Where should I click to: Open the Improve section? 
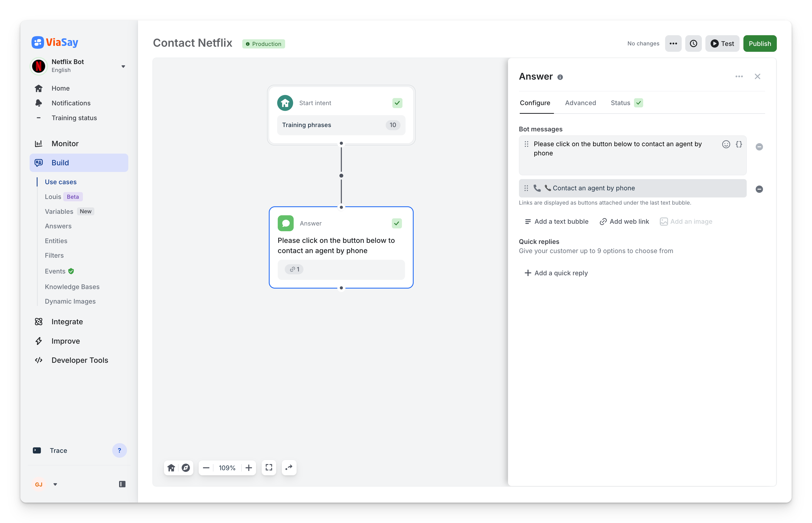[x=66, y=341]
